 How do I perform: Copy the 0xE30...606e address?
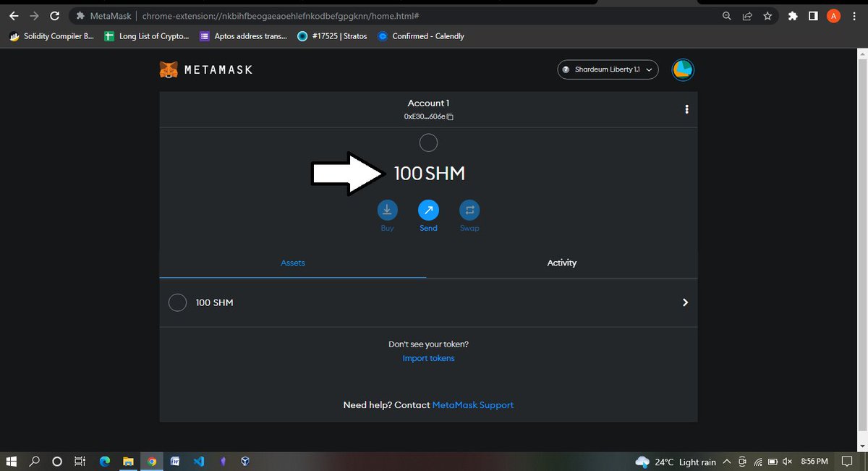pyautogui.click(x=428, y=116)
